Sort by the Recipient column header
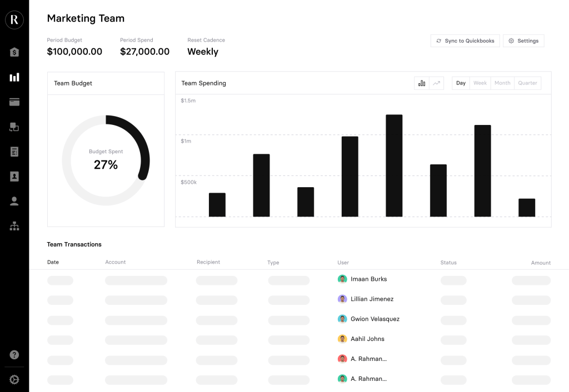Viewport: 569px width, 392px height. 208,262
